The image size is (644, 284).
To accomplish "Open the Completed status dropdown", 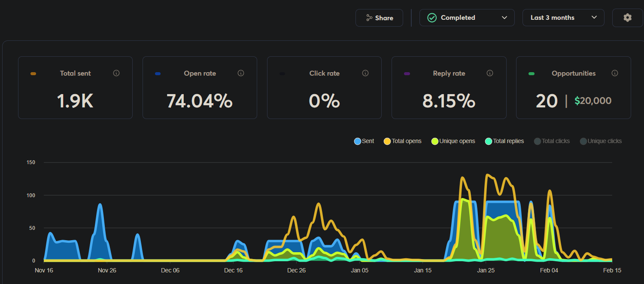I will [467, 18].
